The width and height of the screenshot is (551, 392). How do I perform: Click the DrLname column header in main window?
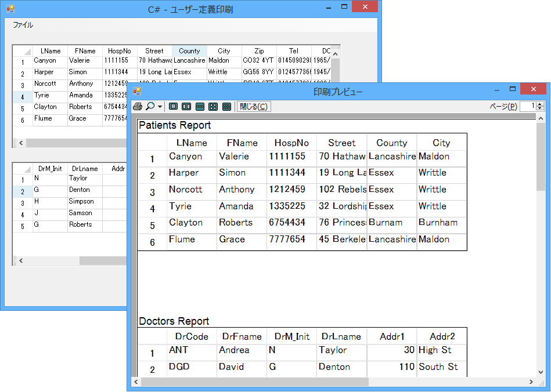(85, 169)
